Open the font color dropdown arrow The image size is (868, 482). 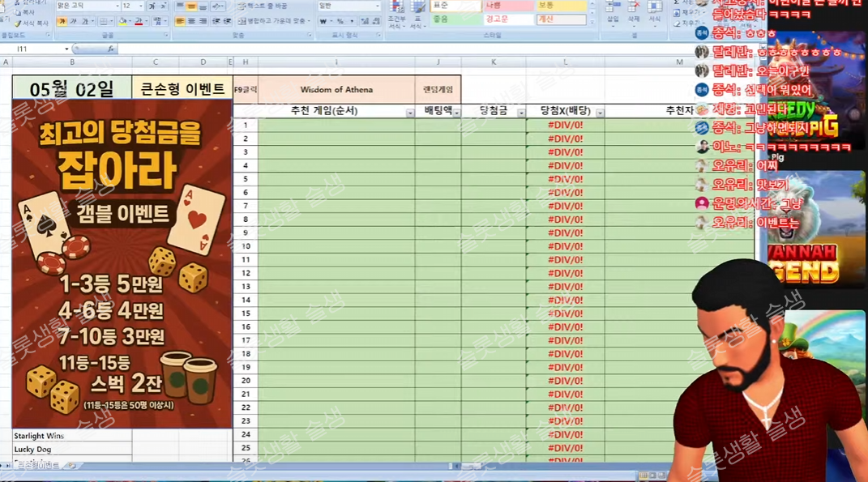146,22
